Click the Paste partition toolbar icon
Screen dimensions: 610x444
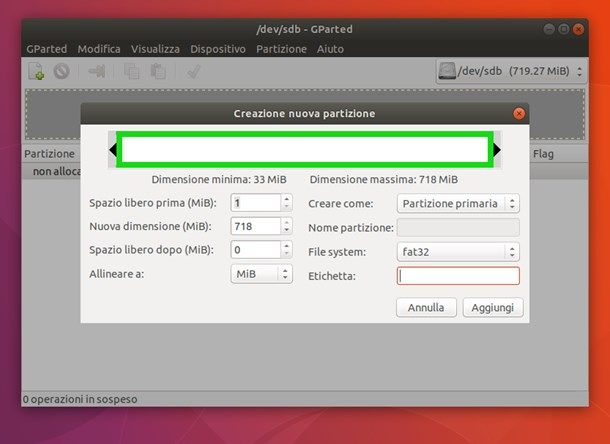158,71
